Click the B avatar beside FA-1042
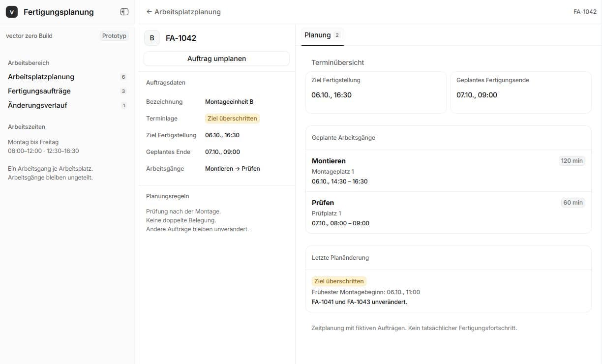The image size is (602, 364). 152,38
